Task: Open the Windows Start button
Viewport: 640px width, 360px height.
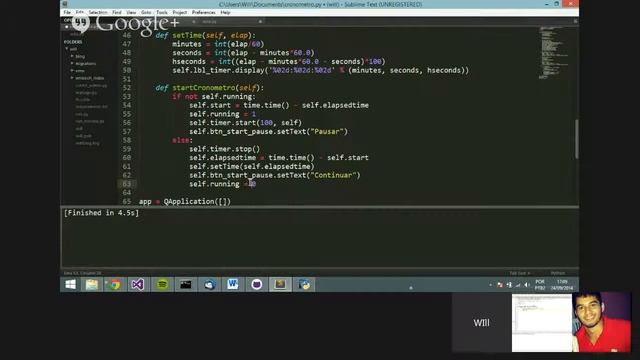Action: [70, 284]
